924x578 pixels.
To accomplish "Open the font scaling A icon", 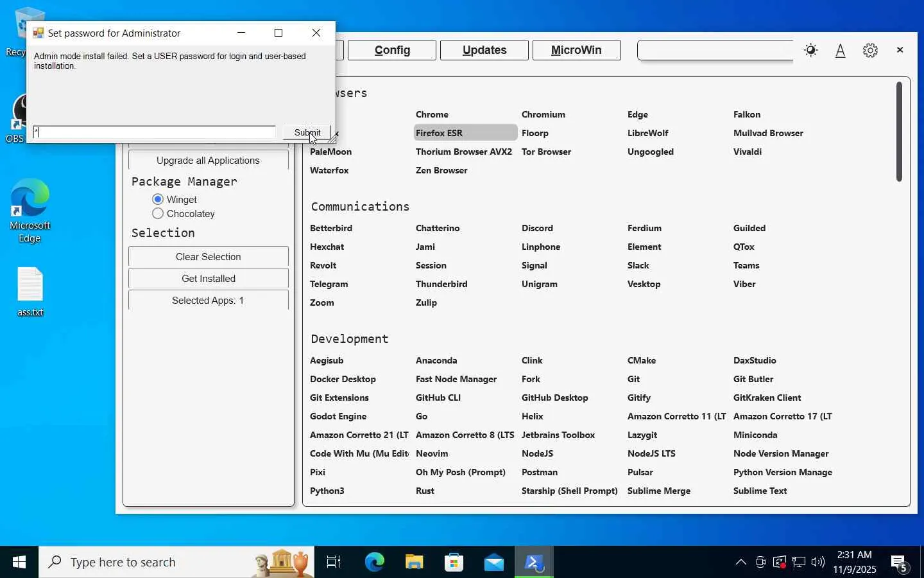I will tap(841, 50).
